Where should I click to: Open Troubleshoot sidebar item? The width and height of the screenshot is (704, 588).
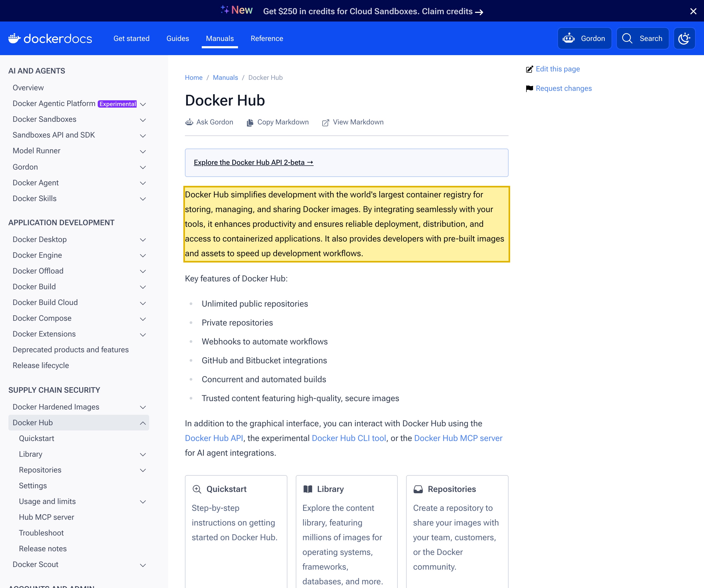click(41, 533)
